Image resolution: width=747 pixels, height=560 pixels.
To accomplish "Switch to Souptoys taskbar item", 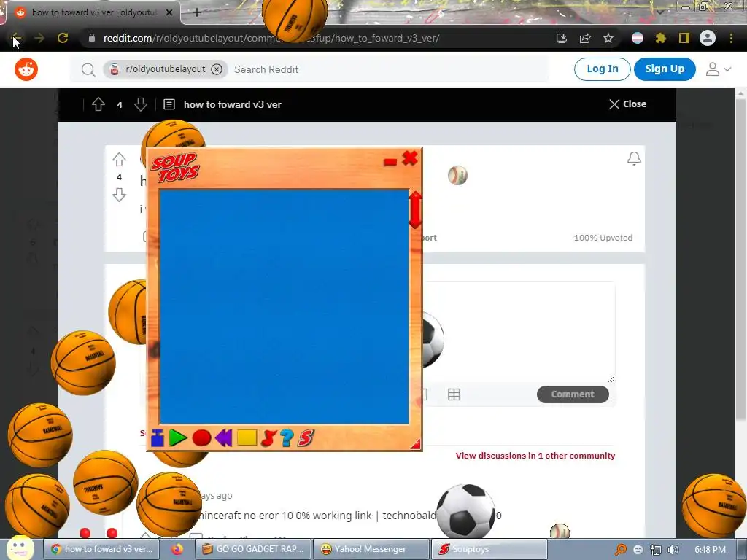I will pyautogui.click(x=489, y=549).
